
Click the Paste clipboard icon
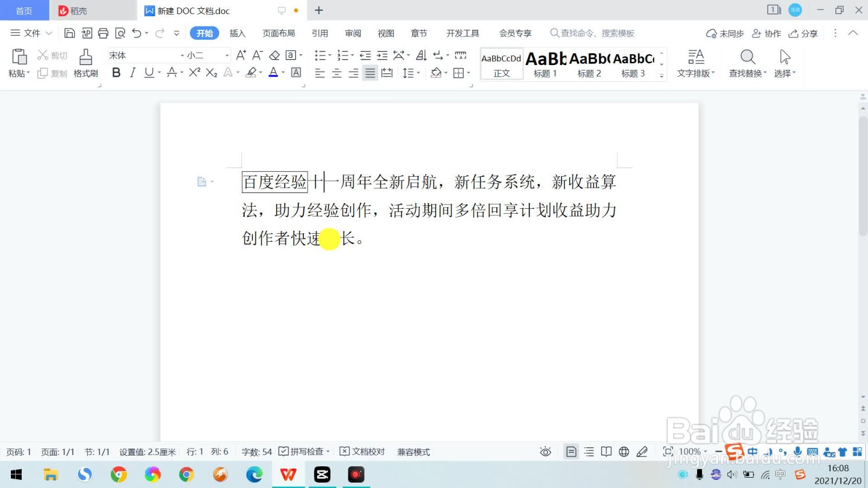click(x=19, y=57)
